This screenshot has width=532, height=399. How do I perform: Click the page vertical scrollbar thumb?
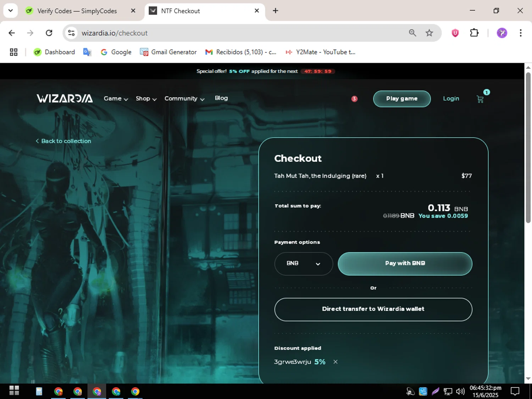tap(528, 147)
